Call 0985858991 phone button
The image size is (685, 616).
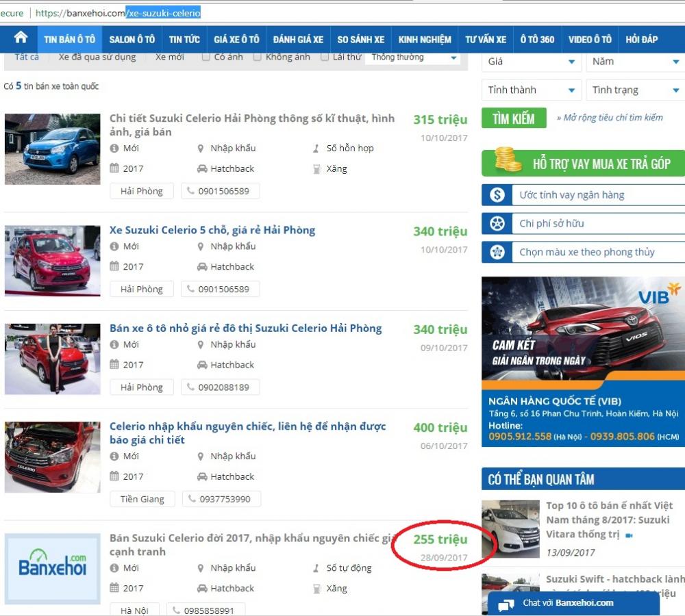[206, 610]
